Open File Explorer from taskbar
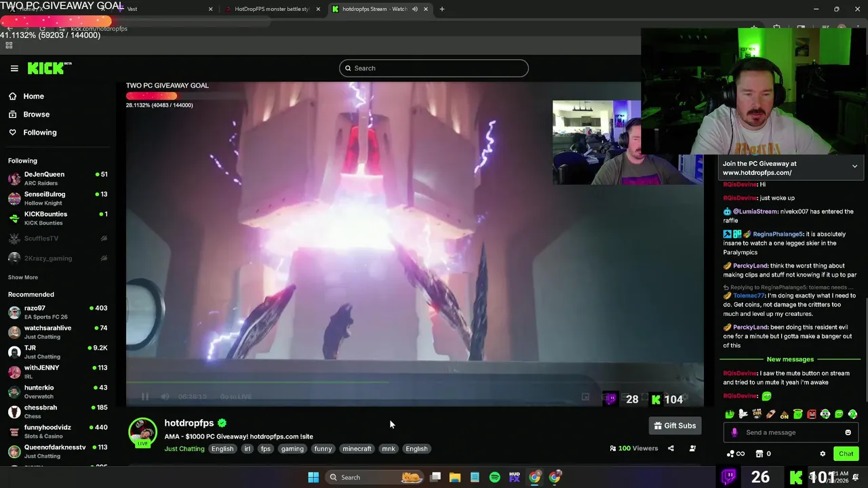This screenshot has width=868, height=488. pos(455,477)
